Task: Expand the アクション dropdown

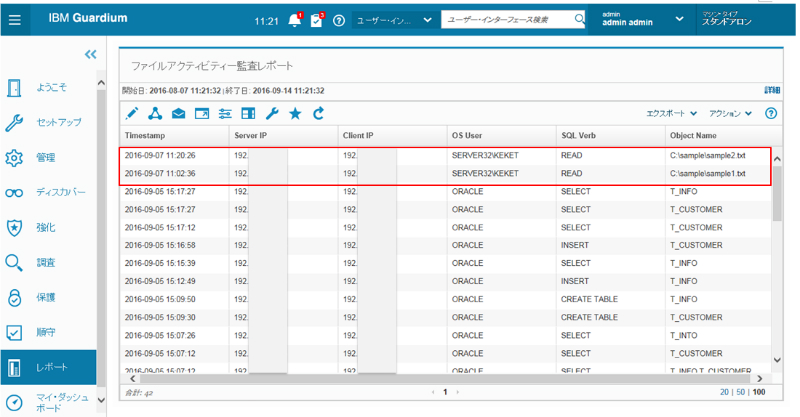Action: (730, 114)
